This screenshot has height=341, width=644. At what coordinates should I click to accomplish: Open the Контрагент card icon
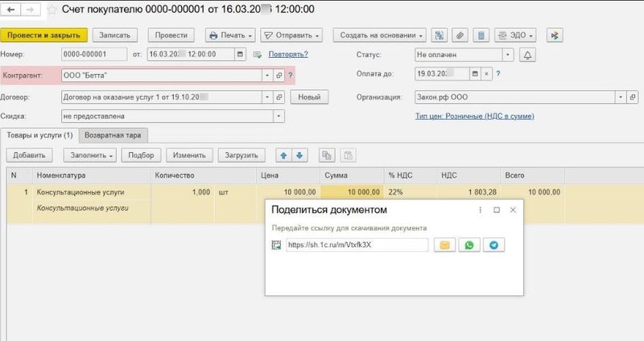[x=279, y=76]
